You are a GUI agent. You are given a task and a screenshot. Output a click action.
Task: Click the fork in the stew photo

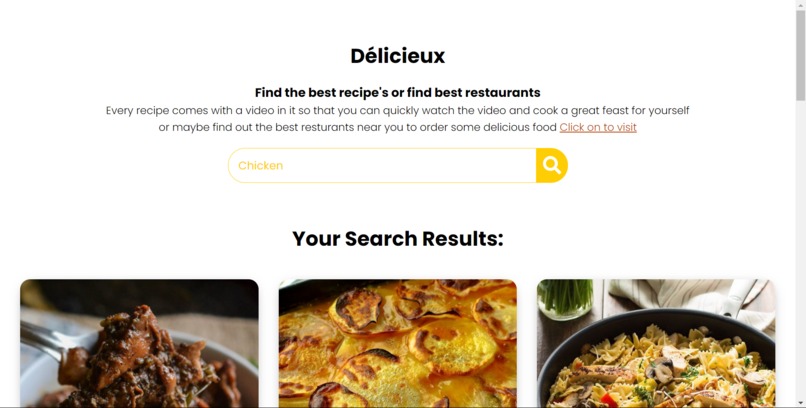(x=49, y=340)
